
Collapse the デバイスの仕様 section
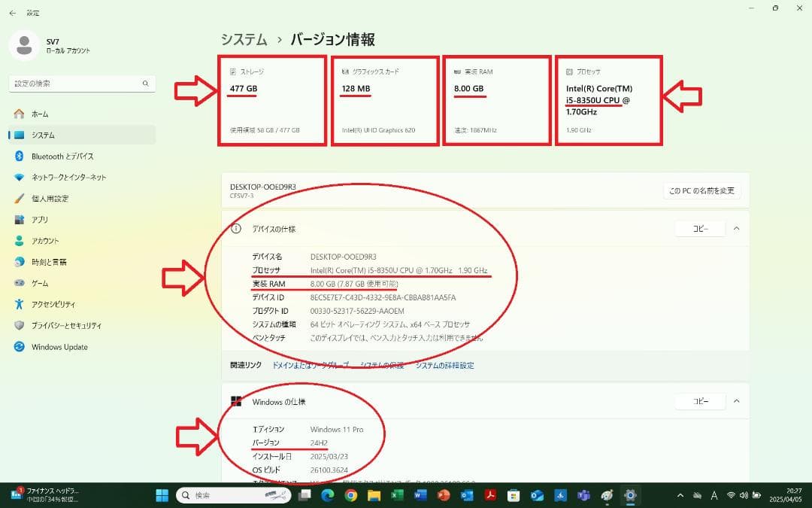pos(736,229)
